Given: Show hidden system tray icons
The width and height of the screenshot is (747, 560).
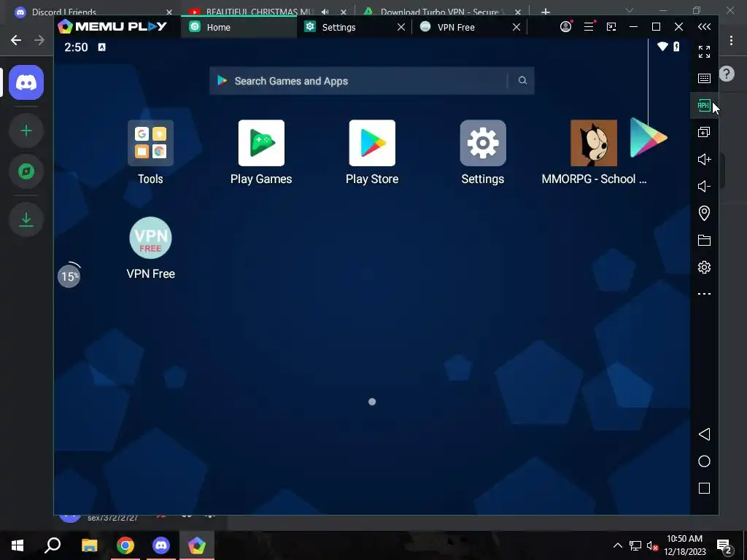Looking at the screenshot, I should pos(617,545).
